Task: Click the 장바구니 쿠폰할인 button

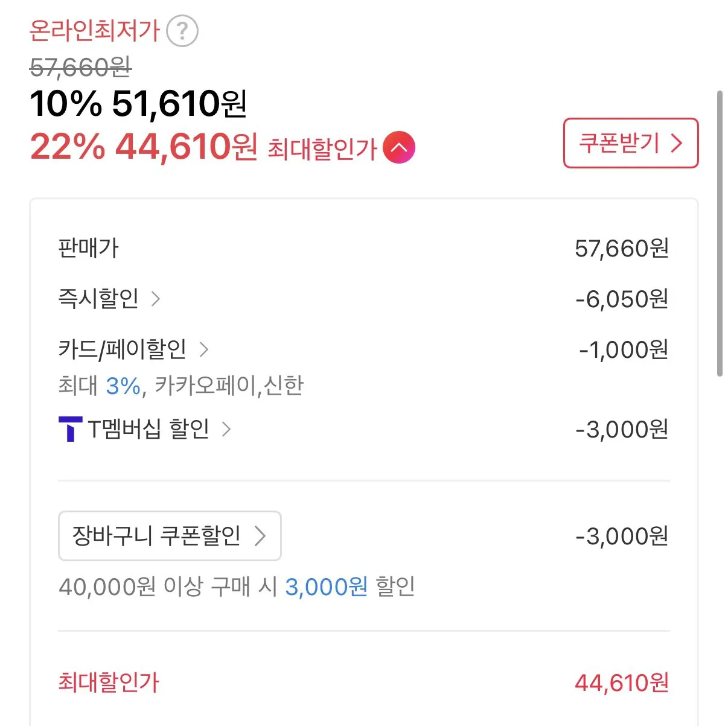Action: click(157, 536)
